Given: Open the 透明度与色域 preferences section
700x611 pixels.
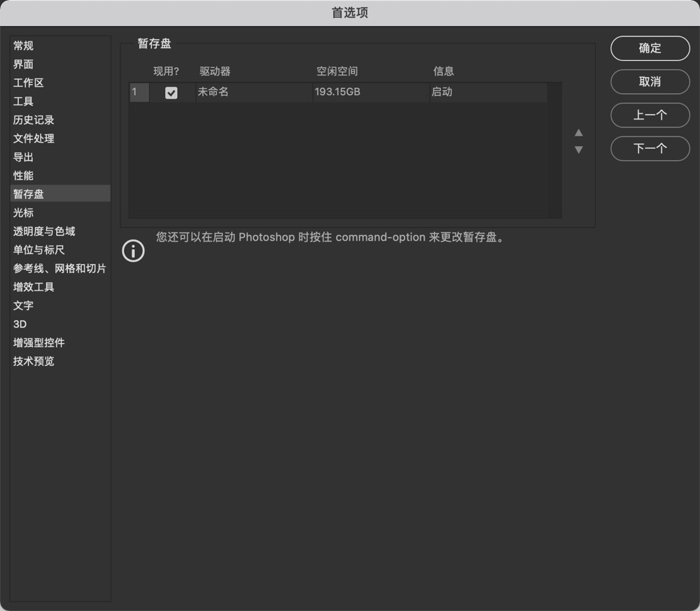Looking at the screenshot, I should [43, 231].
